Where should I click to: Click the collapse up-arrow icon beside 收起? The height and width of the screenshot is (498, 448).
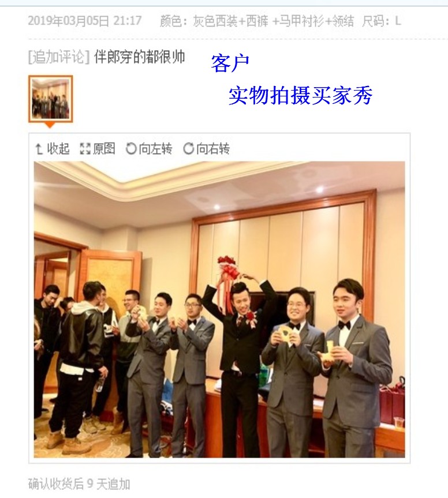[x=39, y=149]
